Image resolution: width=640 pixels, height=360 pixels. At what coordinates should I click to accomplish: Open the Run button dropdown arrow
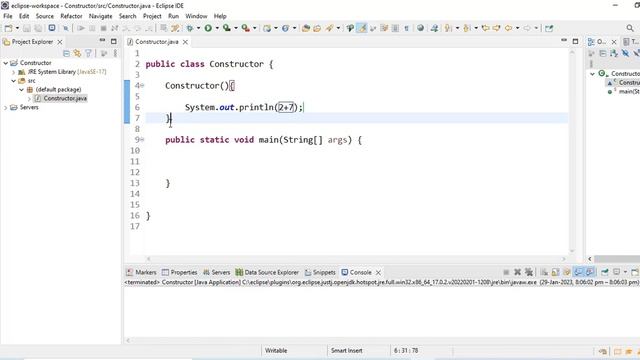pos(217,28)
